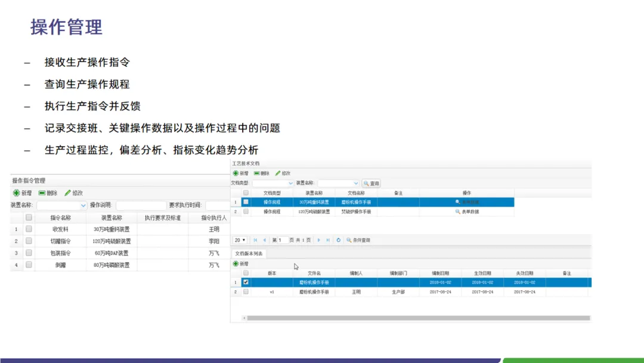Open the page size 20 dropdown
644x363 pixels.
point(240,240)
